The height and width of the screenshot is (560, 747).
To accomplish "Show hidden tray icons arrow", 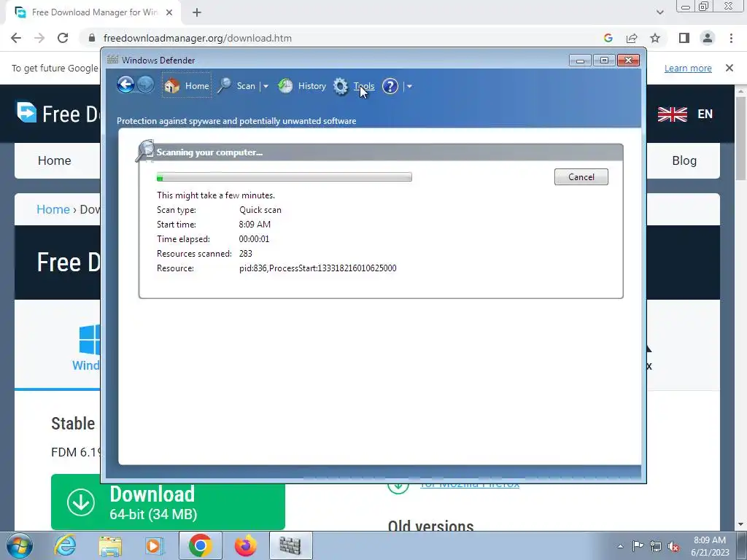I will click(x=620, y=546).
